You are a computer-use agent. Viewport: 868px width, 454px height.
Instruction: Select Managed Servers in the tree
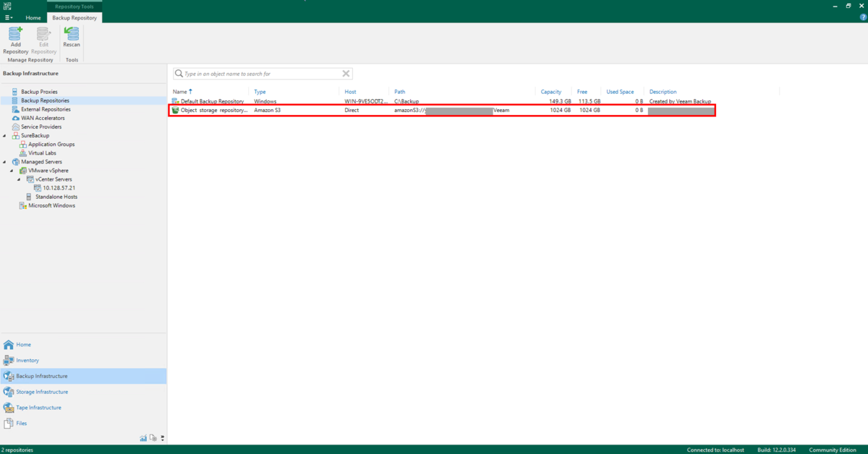point(41,162)
